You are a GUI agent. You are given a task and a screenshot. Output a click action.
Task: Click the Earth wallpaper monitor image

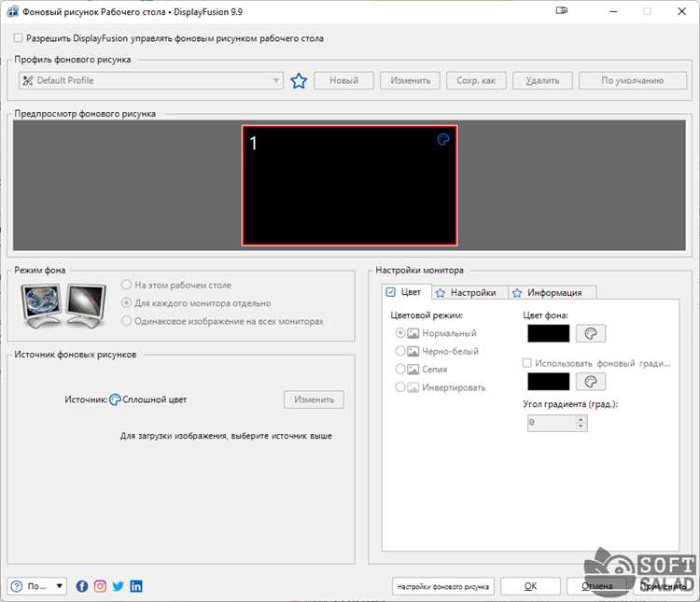pyautogui.click(x=41, y=305)
